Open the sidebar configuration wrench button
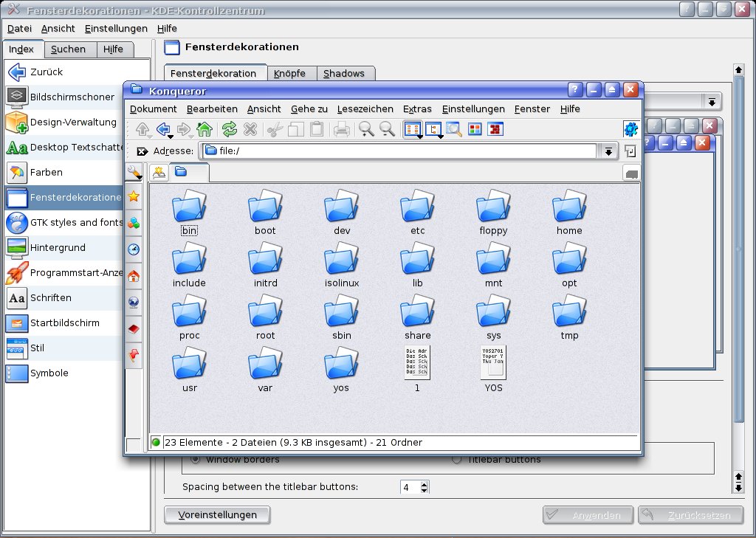Viewport: 756px width, 538px height. point(134,172)
